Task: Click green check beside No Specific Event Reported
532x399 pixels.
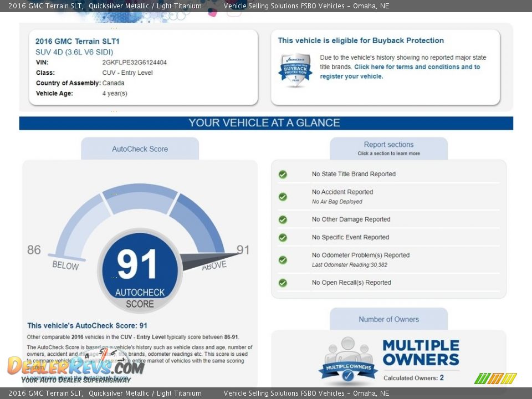Action: click(283, 237)
